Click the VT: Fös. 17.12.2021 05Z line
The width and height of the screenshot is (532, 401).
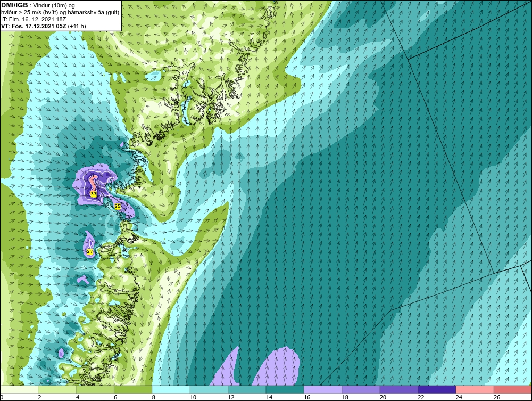pyautogui.click(x=44, y=26)
